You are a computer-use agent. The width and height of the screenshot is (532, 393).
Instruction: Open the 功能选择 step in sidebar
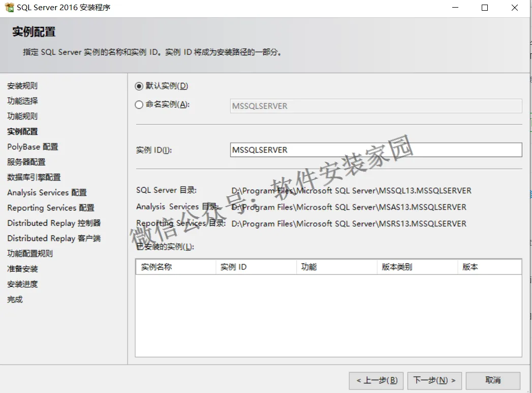coord(22,101)
